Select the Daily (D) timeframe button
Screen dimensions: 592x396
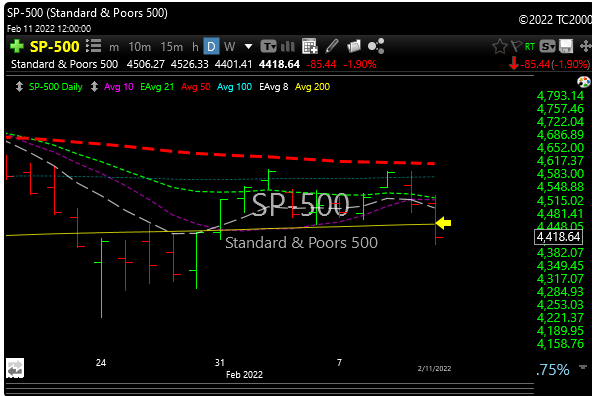coord(211,46)
